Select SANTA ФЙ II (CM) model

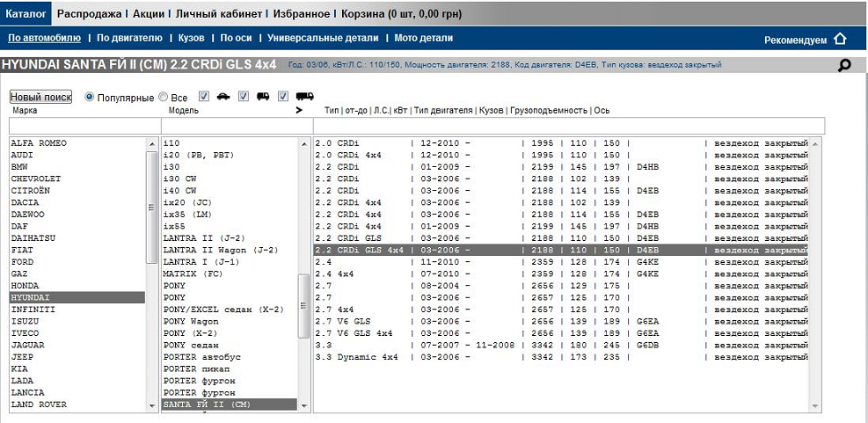pyautogui.click(x=230, y=405)
